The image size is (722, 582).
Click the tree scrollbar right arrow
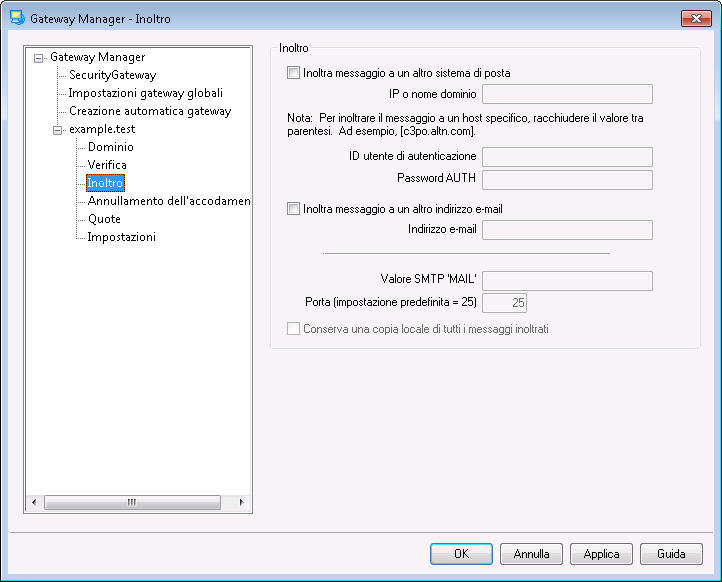point(241,502)
